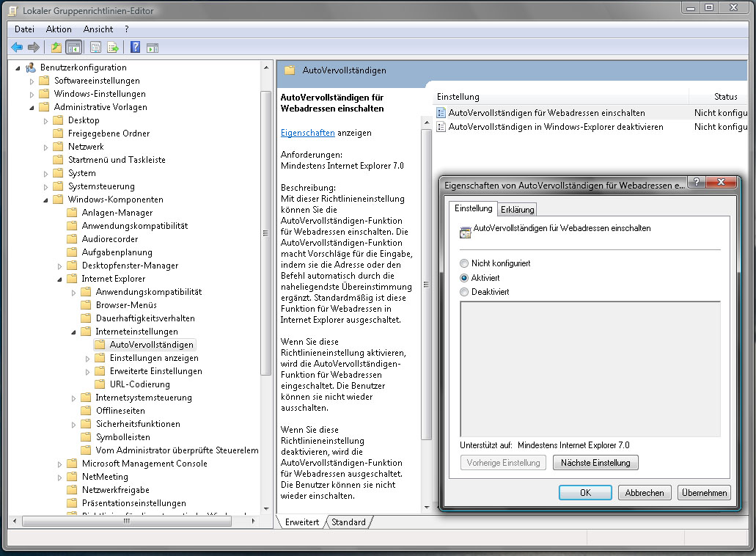The image size is (756, 556).
Task: Expand the Desktop tree node
Action: (45, 120)
